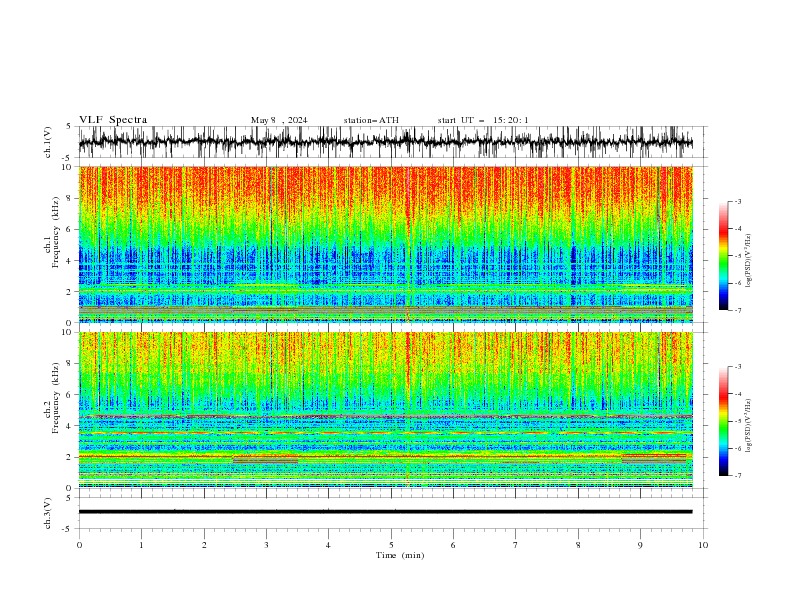The image size is (792, 612).
Task: Click the 'start UT = 15:20:1' text
Action: [483, 120]
